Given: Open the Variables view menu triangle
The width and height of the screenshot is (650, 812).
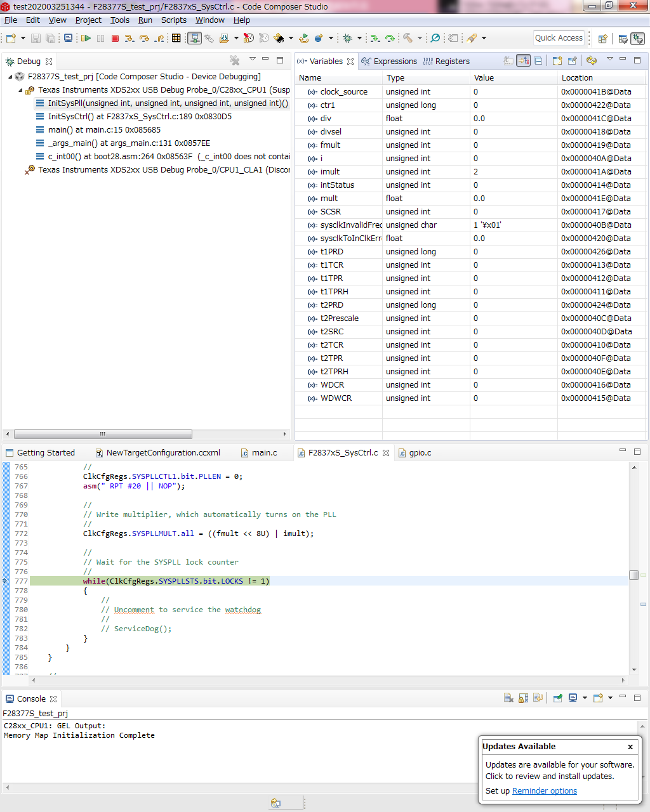Looking at the screenshot, I should pyautogui.click(x=610, y=60).
